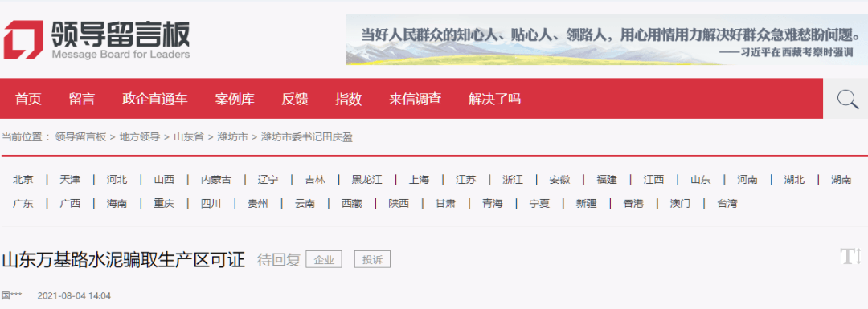Open the 留言 menu item

pos(82,99)
